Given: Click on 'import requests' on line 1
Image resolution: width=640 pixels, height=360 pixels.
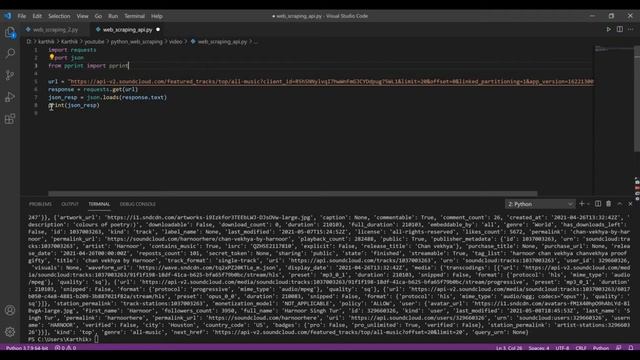Looking at the screenshot, I should (72, 50).
